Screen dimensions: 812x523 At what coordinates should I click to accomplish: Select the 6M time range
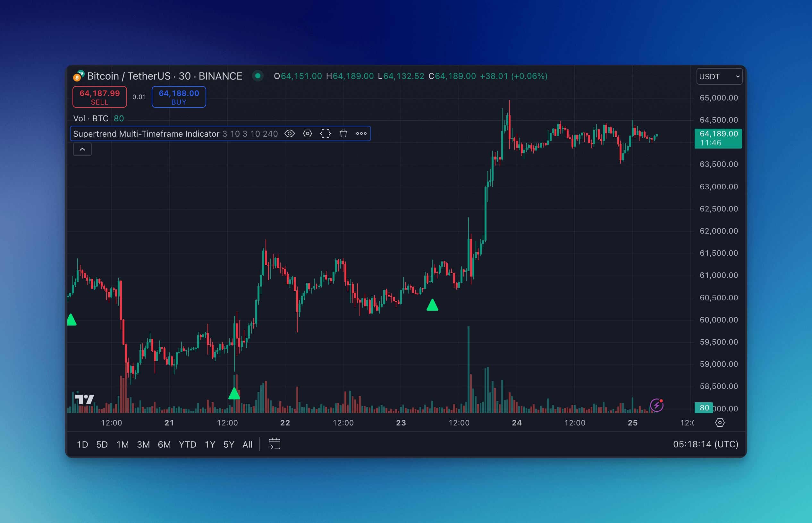tap(164, 444)
